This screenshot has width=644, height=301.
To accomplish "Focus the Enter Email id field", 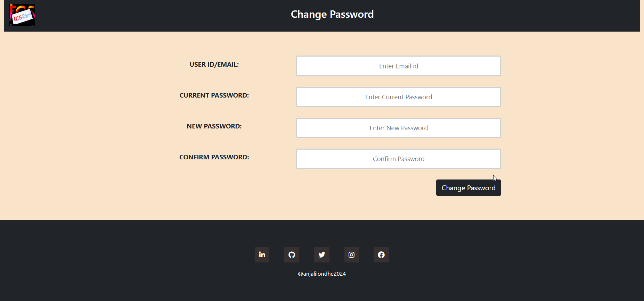I will coord(398,66).
